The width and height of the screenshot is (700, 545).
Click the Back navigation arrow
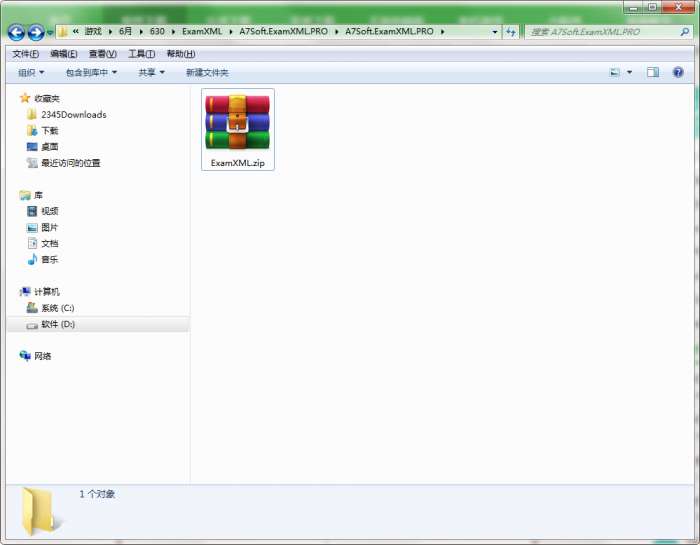(x=16, y=32)
